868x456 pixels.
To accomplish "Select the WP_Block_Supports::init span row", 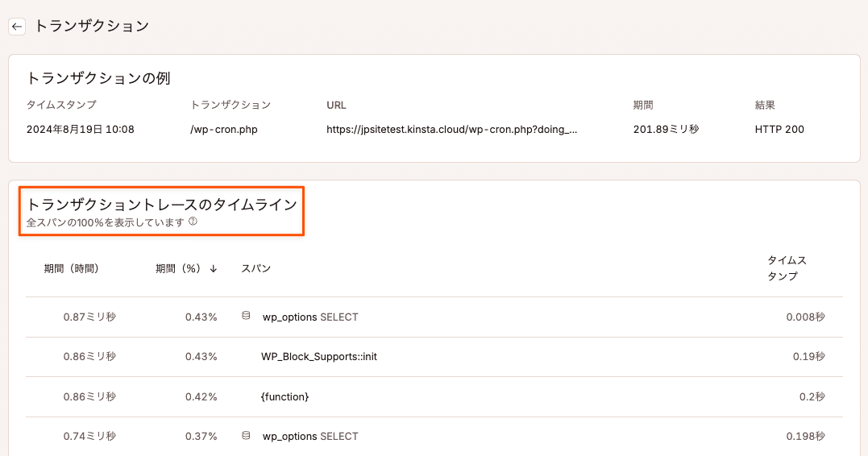I will tap(319, 357).
